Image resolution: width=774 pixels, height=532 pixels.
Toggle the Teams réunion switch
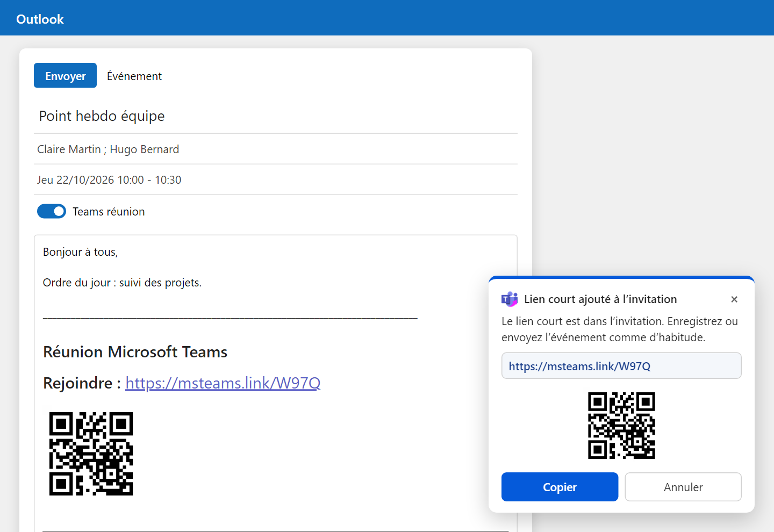tap(52, 211)
